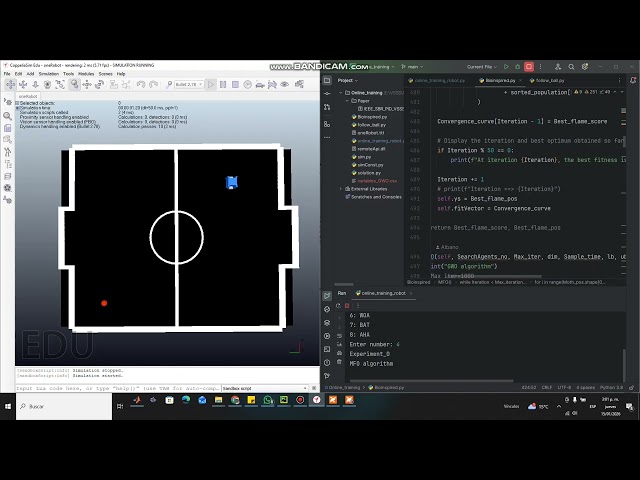
Task: Start the simulation with the play button
Action: point(211,84)
